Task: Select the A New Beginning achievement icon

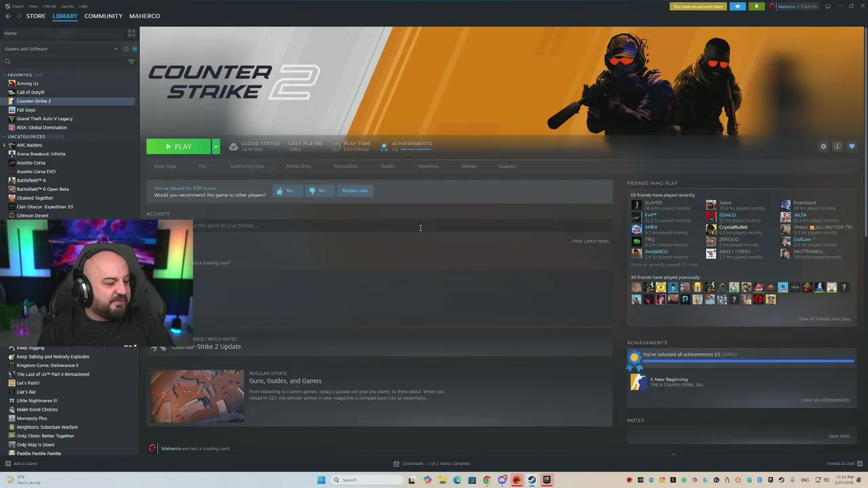Action: (637, 382)
